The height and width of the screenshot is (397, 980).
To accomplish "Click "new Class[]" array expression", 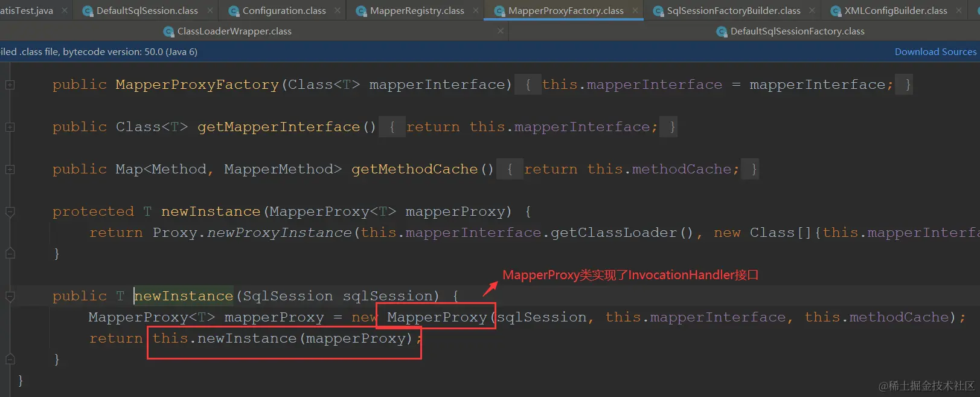I will click(763, 233).
